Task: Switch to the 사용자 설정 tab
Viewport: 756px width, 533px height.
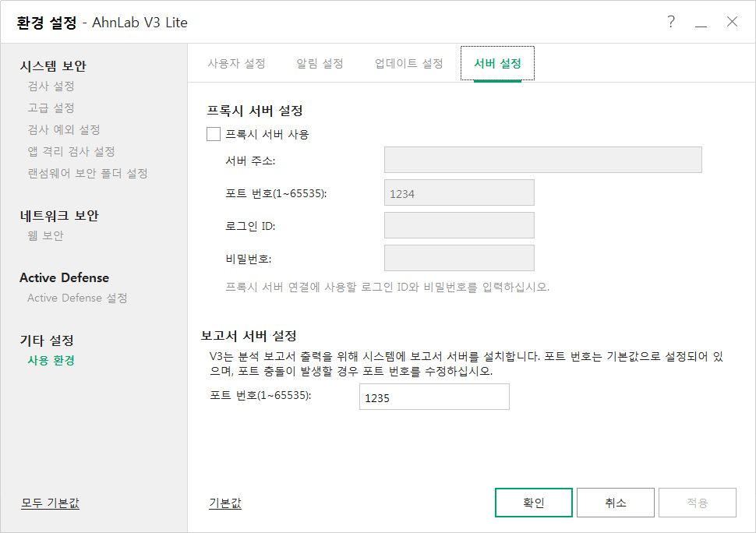Action: (236, 64)
